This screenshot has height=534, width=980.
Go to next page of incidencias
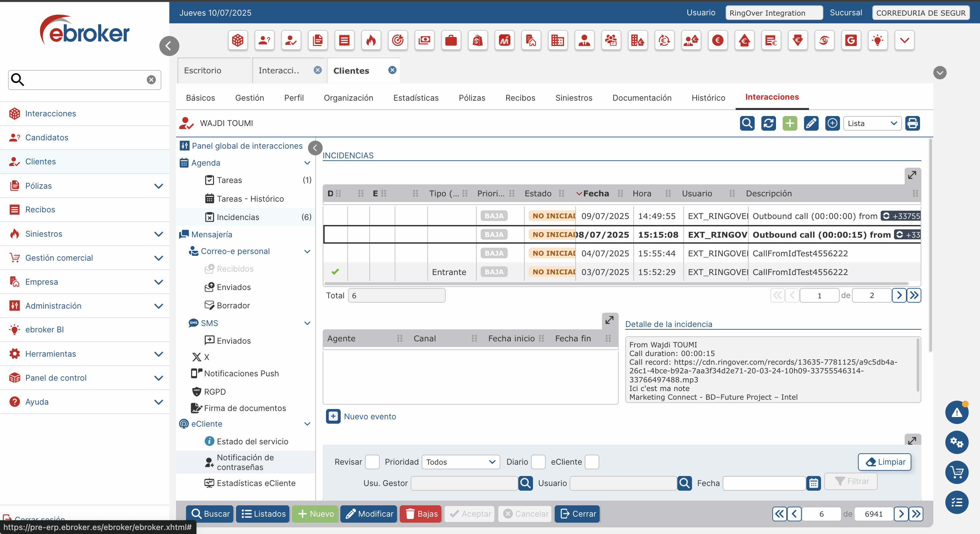[899, 296]
